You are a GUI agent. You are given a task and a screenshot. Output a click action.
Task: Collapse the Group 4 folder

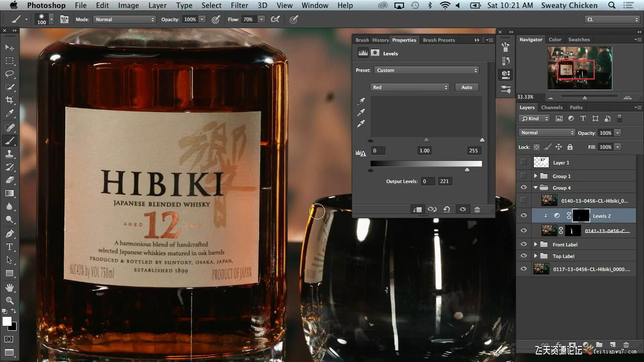pos(535,188)
